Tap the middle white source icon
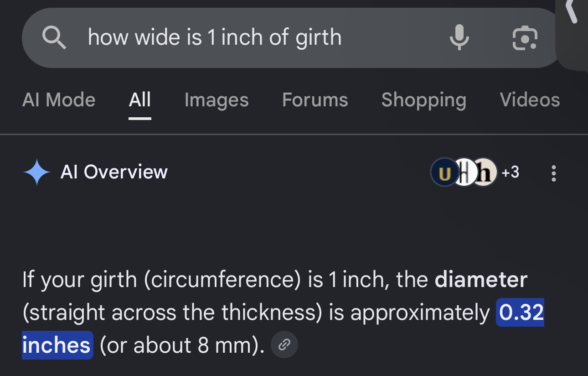 (x=464, y=172)
